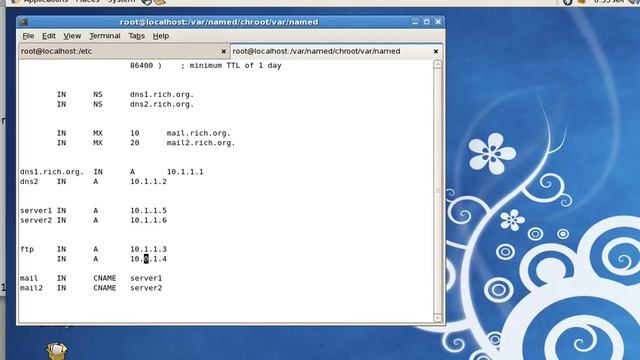Click the mail CNAME keyword
Viewport: 640px width, 360px height.
[x=104, y=278]
